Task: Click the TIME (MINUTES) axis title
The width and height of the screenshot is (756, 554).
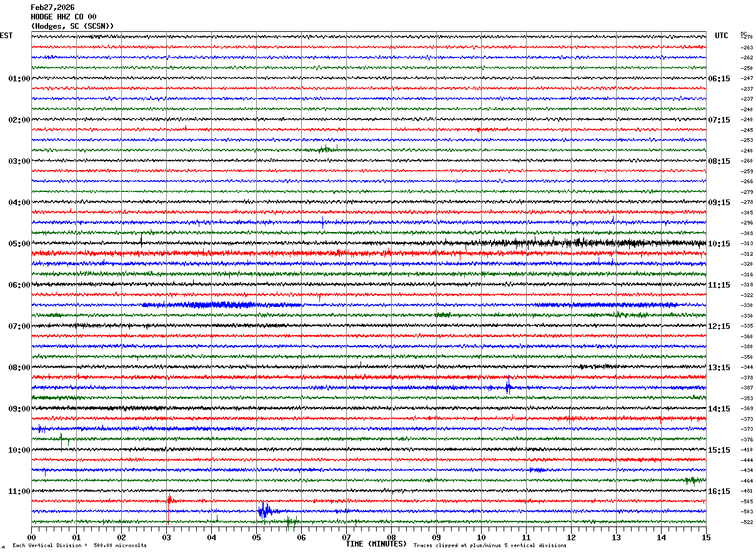Action: click(376, 544)
